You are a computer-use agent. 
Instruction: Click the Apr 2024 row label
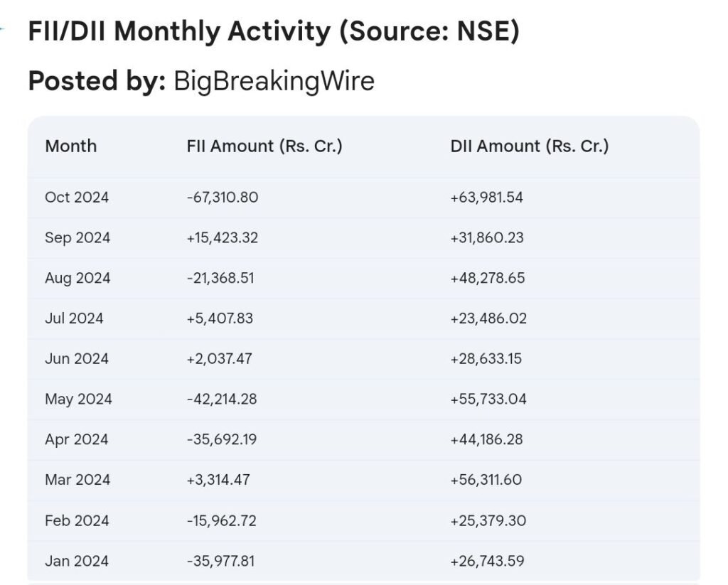click(77, 440)
